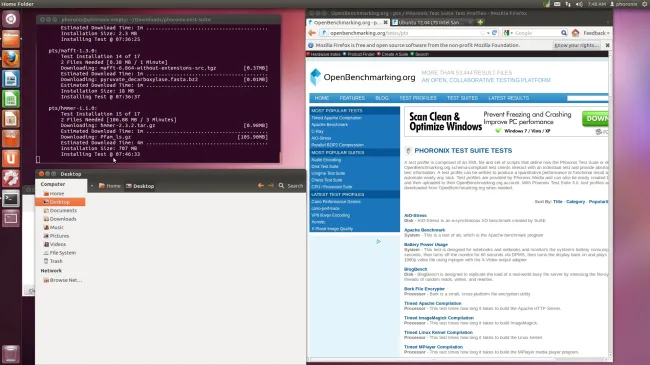Click the AdChoices triangle icon
Image resolution: width=650 pixels, height=365 pixels.
[378, 241]
